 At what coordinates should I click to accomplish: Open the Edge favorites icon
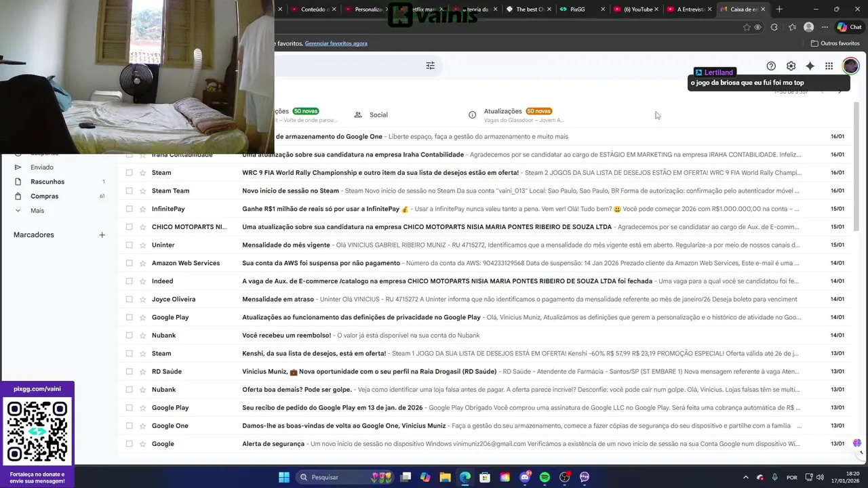coord(792,27)
